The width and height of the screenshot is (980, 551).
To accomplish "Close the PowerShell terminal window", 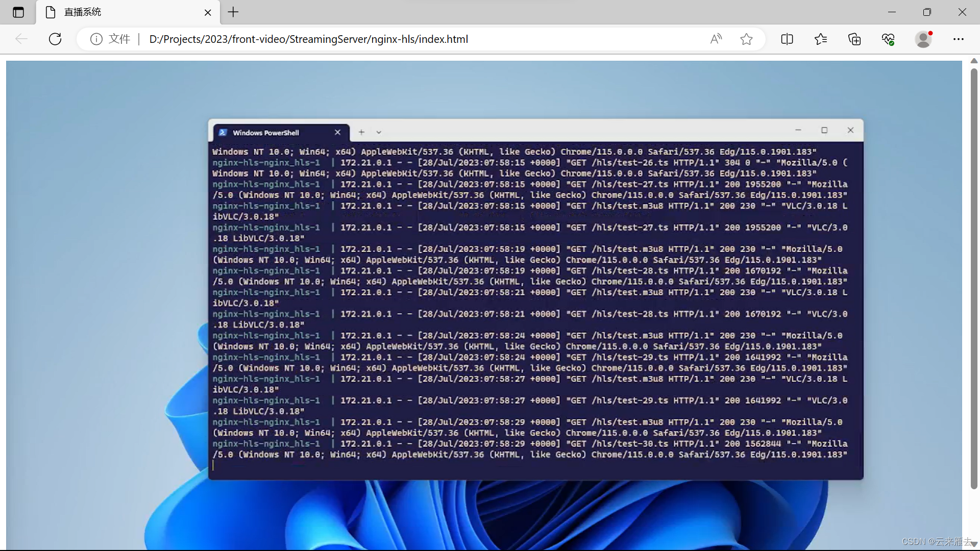I will (850, 130).
